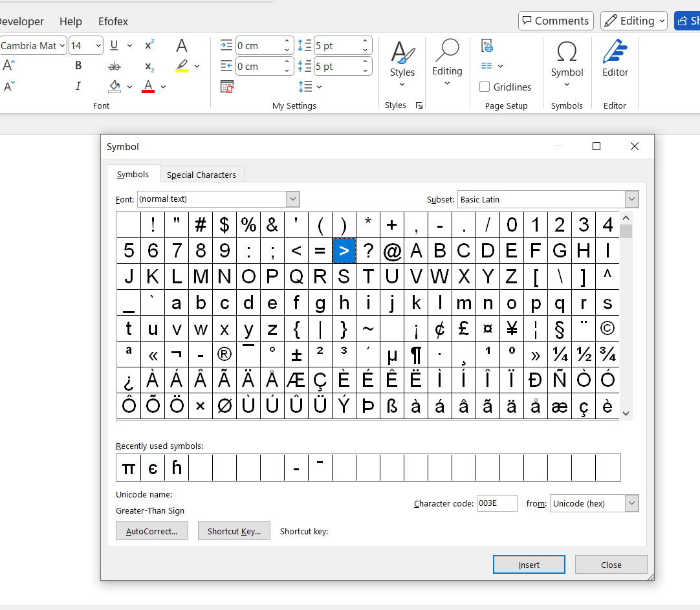Toggle italic formatting
Viewport: 700px width, 610px height.
78,86
